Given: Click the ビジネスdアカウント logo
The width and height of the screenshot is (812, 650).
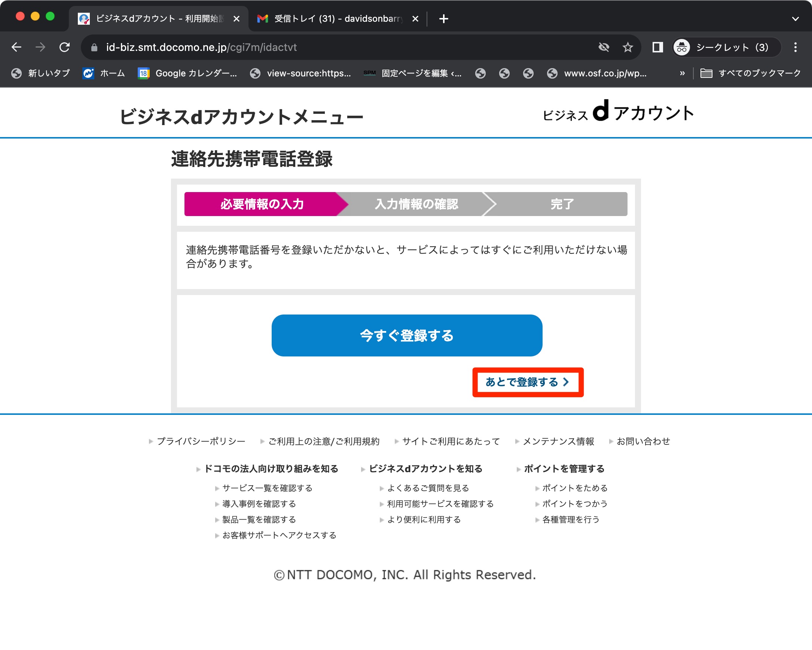Looking at the screenshot, I should [x=618, y=112].
